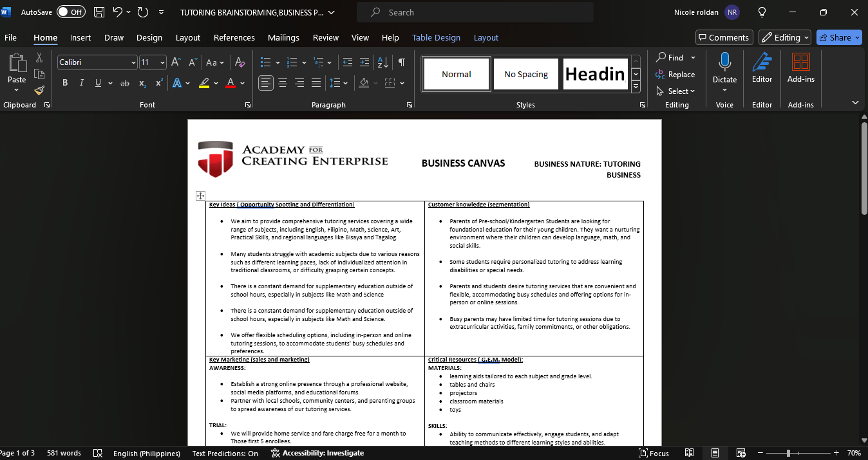The image size is (868, 460).
Task: Click the Copy icon in Clipboard group
Action: pos(39,74)
